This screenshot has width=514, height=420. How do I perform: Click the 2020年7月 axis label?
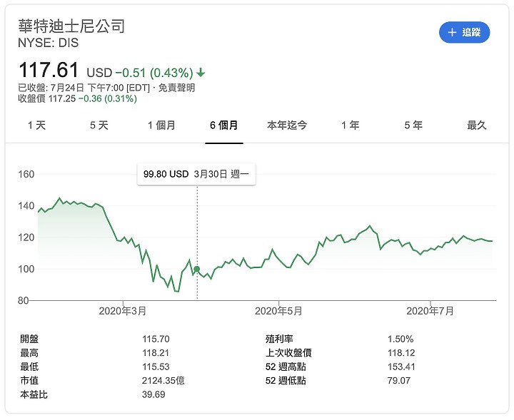(430, 311)
